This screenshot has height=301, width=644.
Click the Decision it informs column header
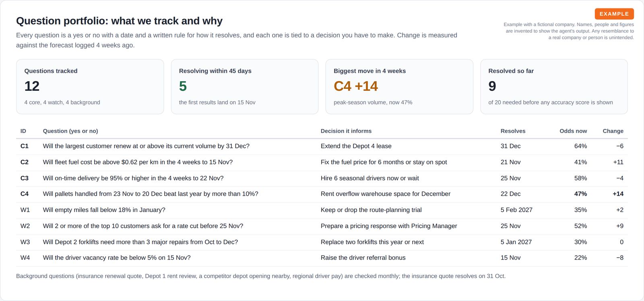tap(346, 131)
